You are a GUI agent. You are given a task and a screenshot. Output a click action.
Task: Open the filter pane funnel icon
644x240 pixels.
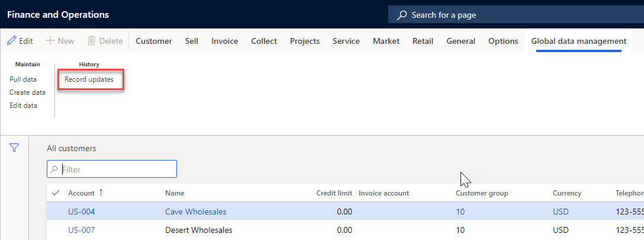point(14,148)
